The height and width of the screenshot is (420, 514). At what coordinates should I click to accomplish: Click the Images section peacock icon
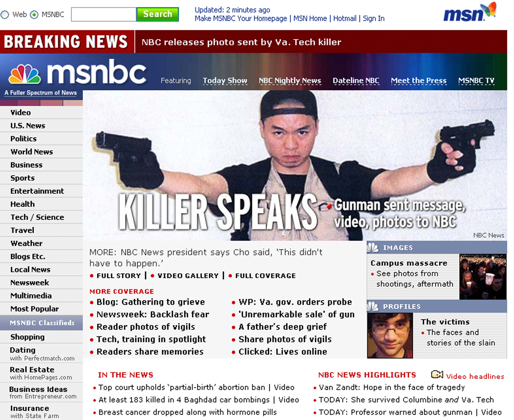373,247
